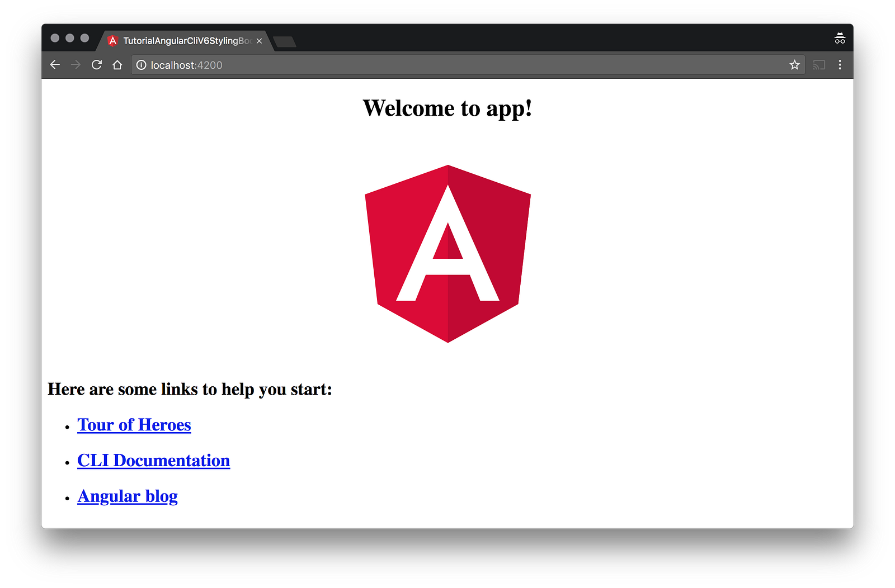Click 'Here are some links to help you start:' text
Image resolution: width=895 pixels, height=588 pixels.
pos(190,389)
